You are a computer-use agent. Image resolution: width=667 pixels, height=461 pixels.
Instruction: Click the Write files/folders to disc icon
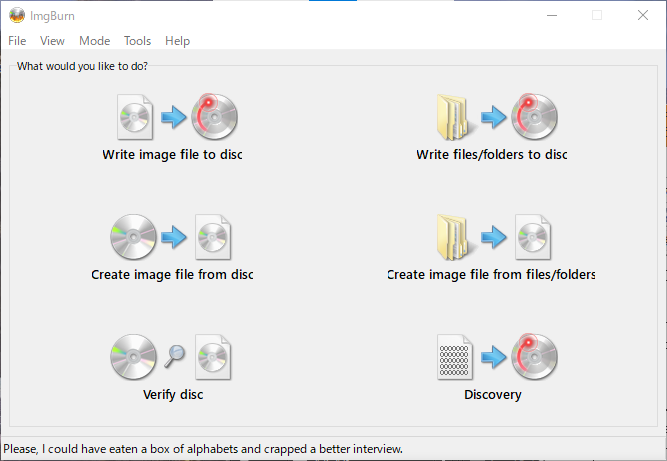[x=497, y=117]
